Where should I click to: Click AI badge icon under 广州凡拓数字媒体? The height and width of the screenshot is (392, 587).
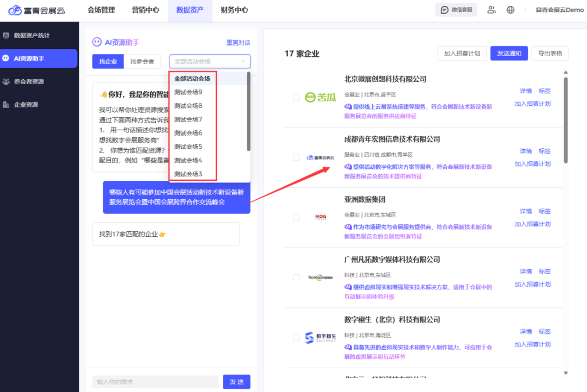(x=348, y=287)
